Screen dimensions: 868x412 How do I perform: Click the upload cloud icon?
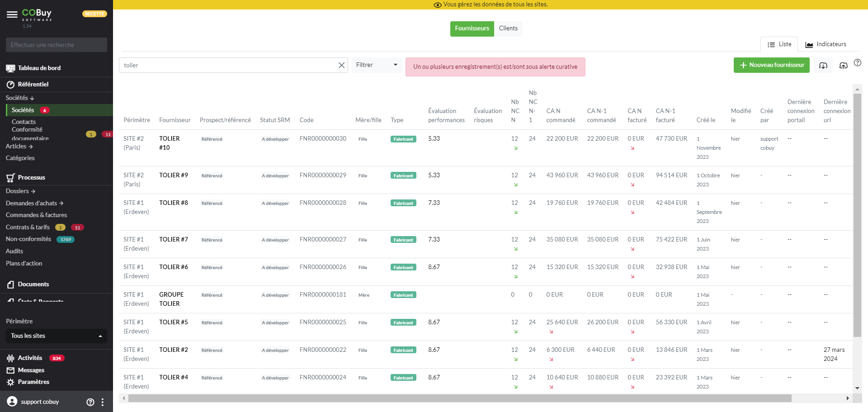click(843, 66)
